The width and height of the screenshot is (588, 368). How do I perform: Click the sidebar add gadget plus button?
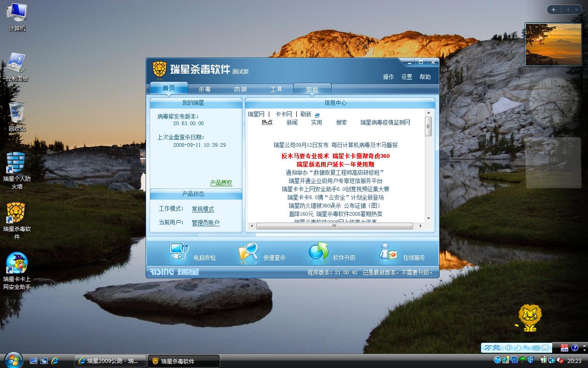(554, 10)
